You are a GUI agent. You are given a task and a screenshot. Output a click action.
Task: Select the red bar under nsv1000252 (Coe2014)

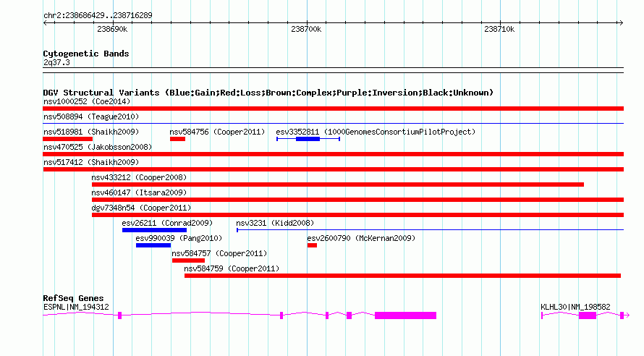point(333,109)
